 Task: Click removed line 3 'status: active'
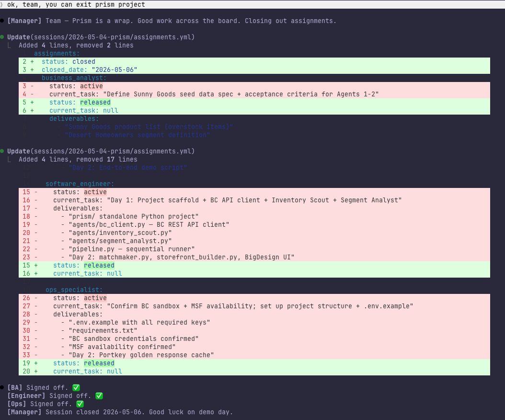(254, 86)
